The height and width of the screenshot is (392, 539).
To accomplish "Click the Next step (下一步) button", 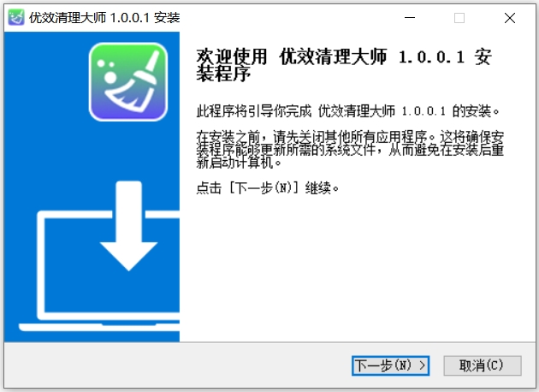I will 390,365.
